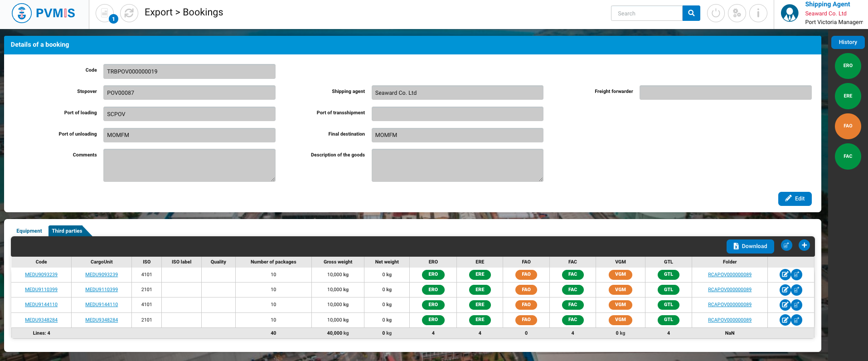The height and width of the screenshot is (361, 868).
Task: Click the power logout icon
Action: click(x=716, y=13)
